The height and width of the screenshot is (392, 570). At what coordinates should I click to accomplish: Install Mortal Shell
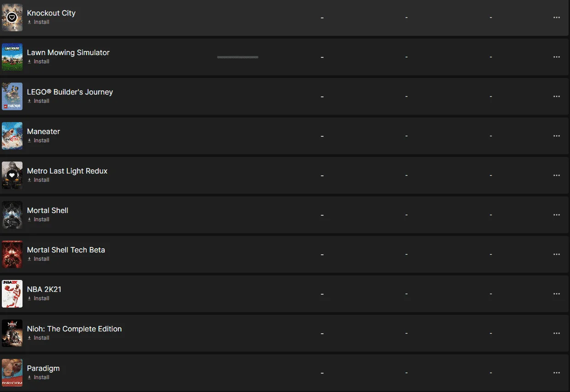(39, 219)
